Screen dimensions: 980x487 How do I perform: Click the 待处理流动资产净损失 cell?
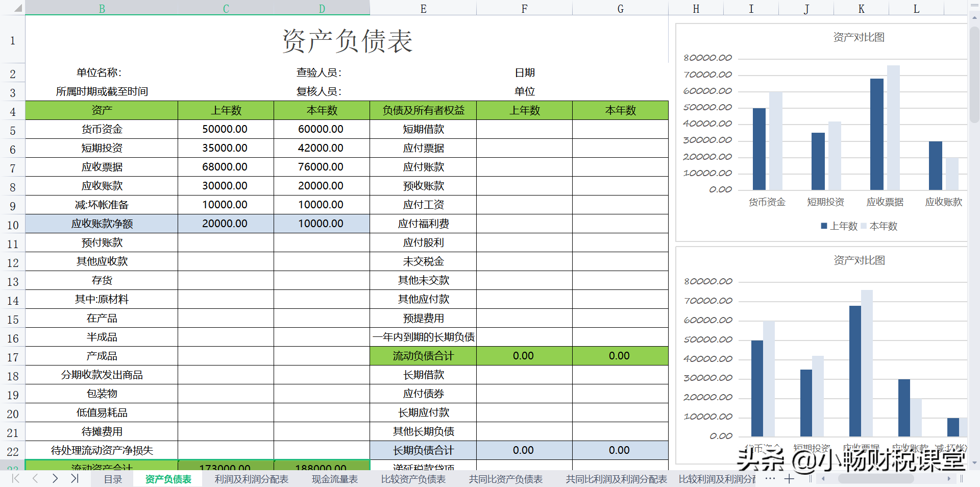[102, 450]
